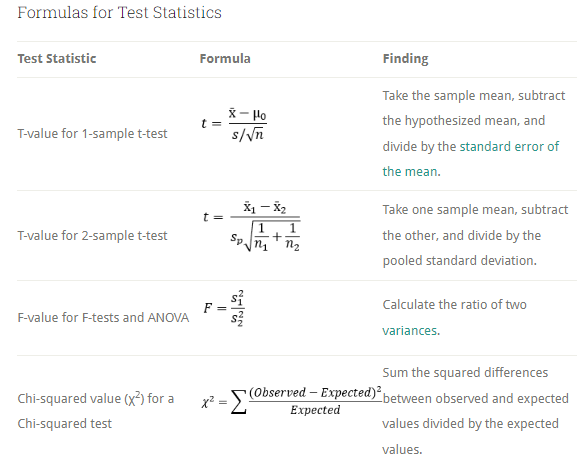
Task: Open the variances link
Action: (409, 330)
